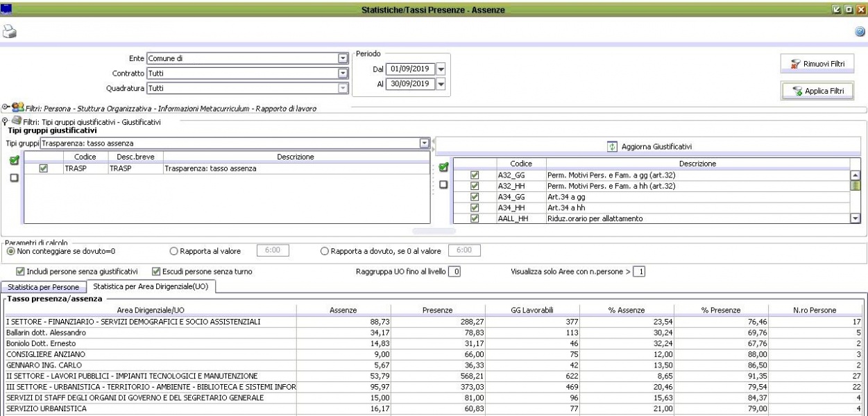Expand the Persona filters section pin icon

click(6, 107)
